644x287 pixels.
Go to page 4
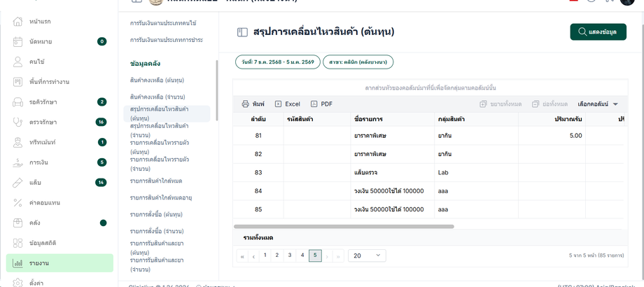tap(302, 255)
